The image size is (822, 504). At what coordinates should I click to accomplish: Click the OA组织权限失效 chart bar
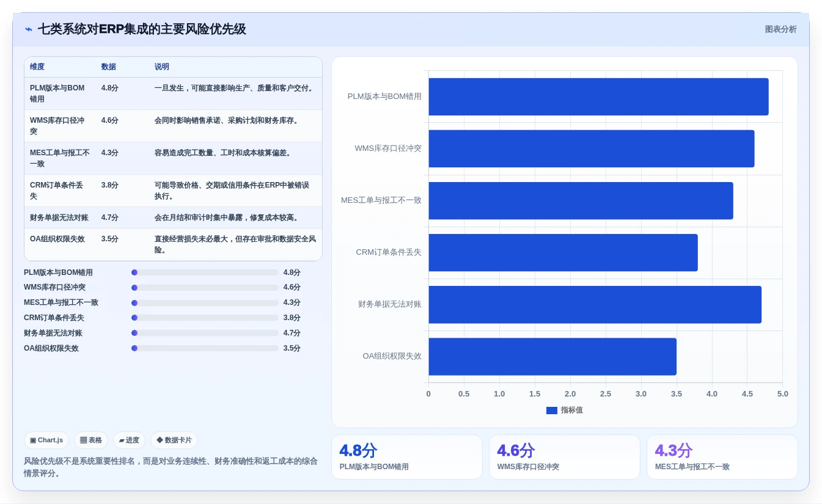coord(552,357)
